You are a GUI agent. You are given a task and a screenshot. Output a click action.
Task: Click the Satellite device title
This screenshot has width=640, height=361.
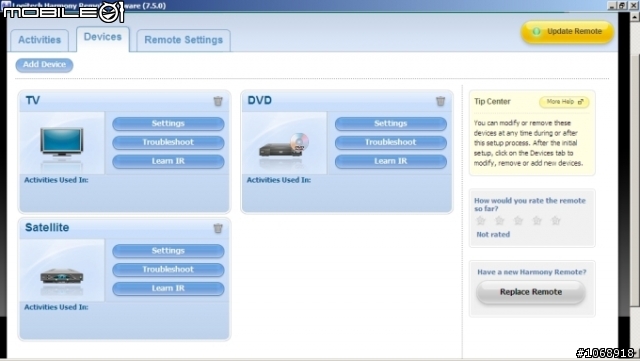coord(47,227)
